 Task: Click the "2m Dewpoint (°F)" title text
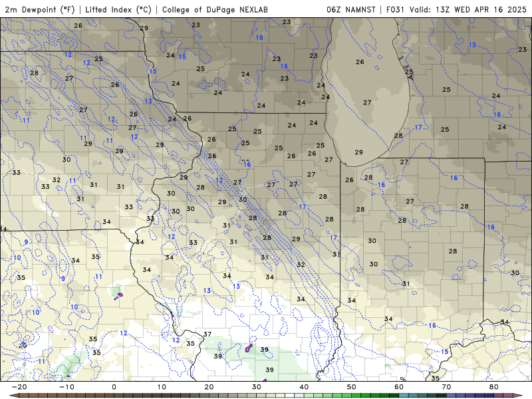(40, 9)
